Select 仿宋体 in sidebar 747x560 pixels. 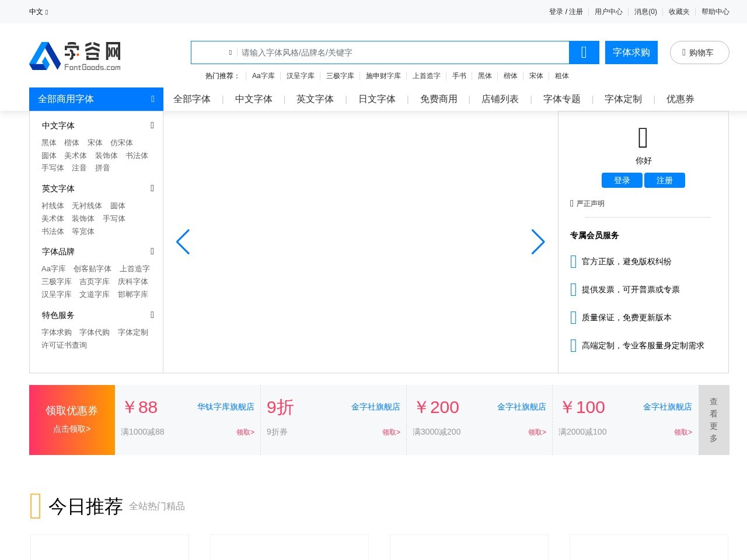pyautogui.click(x=121, y=143)
